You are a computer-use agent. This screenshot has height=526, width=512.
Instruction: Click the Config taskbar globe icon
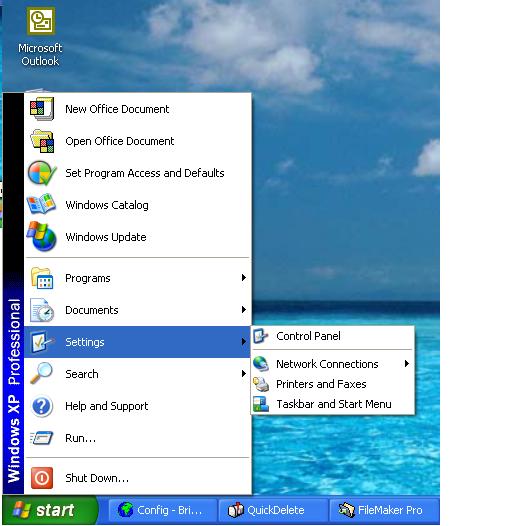point(126,510)
